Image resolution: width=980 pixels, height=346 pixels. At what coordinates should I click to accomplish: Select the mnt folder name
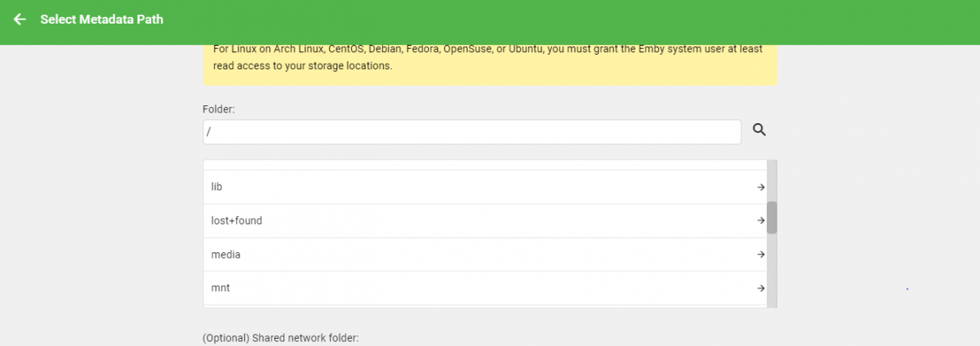click(220, 288)
